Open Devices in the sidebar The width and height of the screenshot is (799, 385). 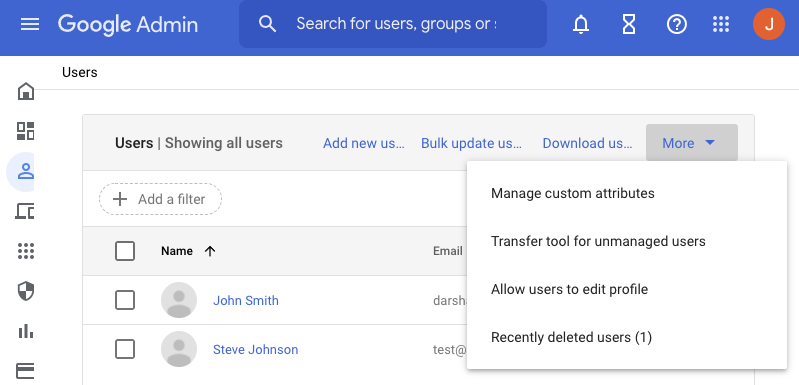click(25, 211)
